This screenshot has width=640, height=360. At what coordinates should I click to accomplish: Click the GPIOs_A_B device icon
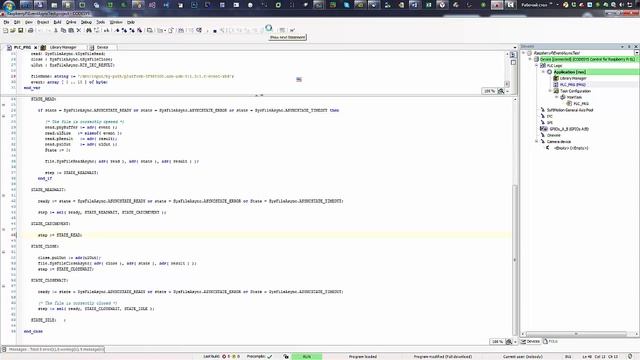click(x=544, y=129)
